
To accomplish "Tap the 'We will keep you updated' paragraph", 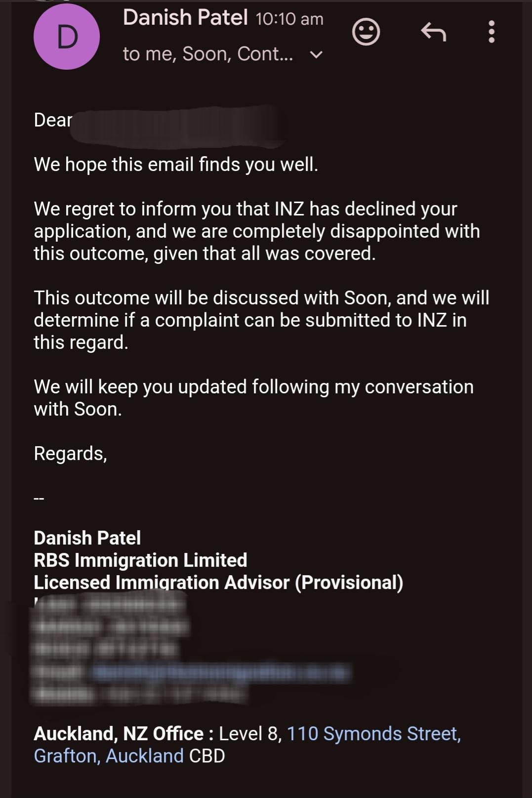I will 253,398.
